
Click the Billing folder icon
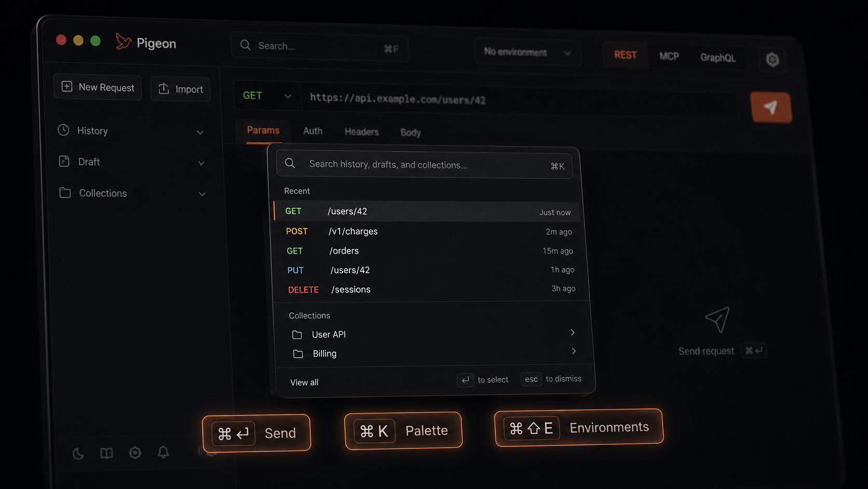pos(298,354)
